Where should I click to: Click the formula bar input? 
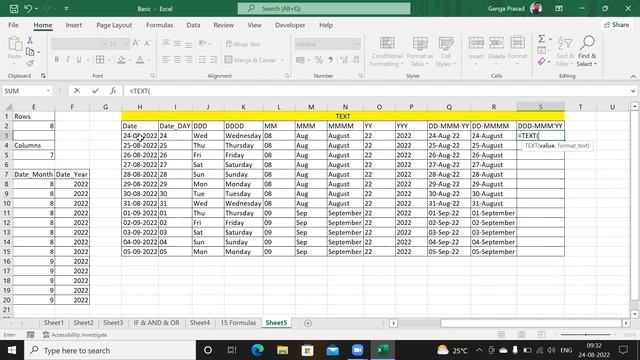pyautogui.click(x=376, y=91)
